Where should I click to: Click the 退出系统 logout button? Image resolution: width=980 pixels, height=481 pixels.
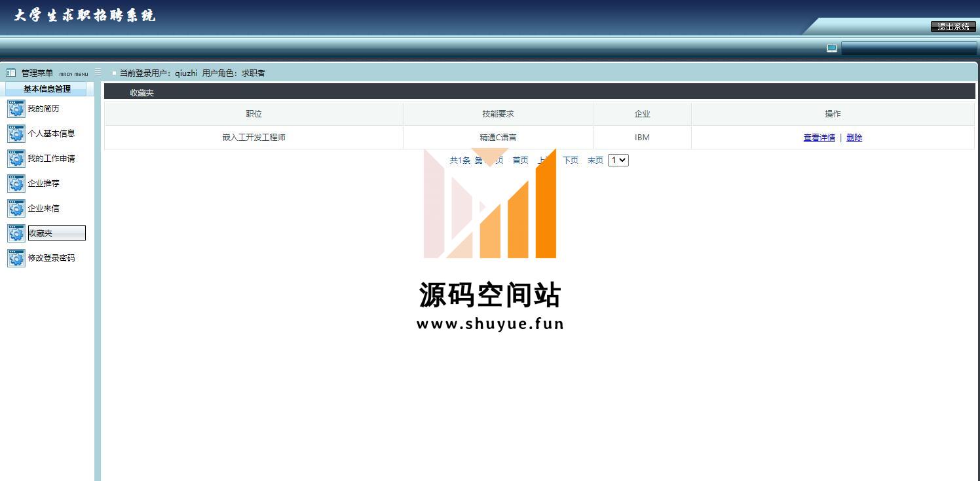point(953,27)
